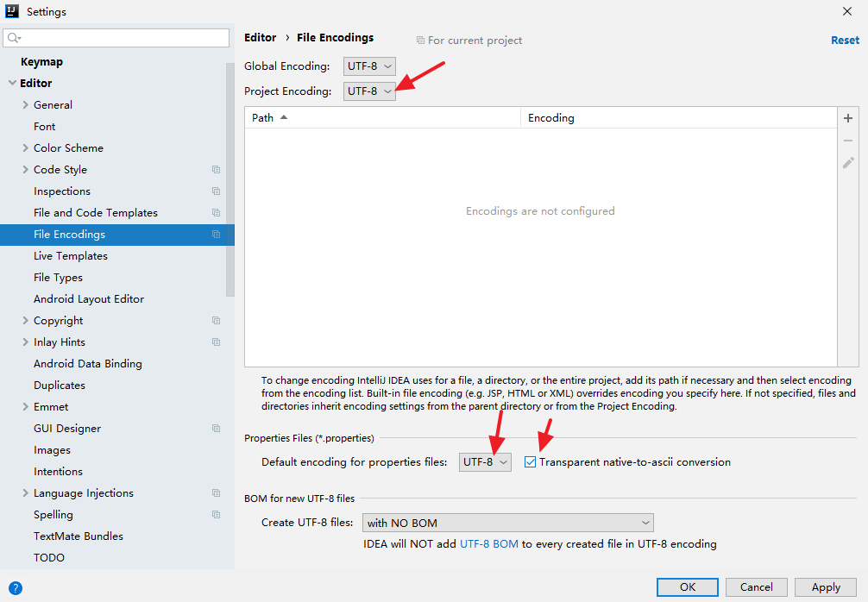
Task: Select Duplicates settings item
Action: (60, 386)
